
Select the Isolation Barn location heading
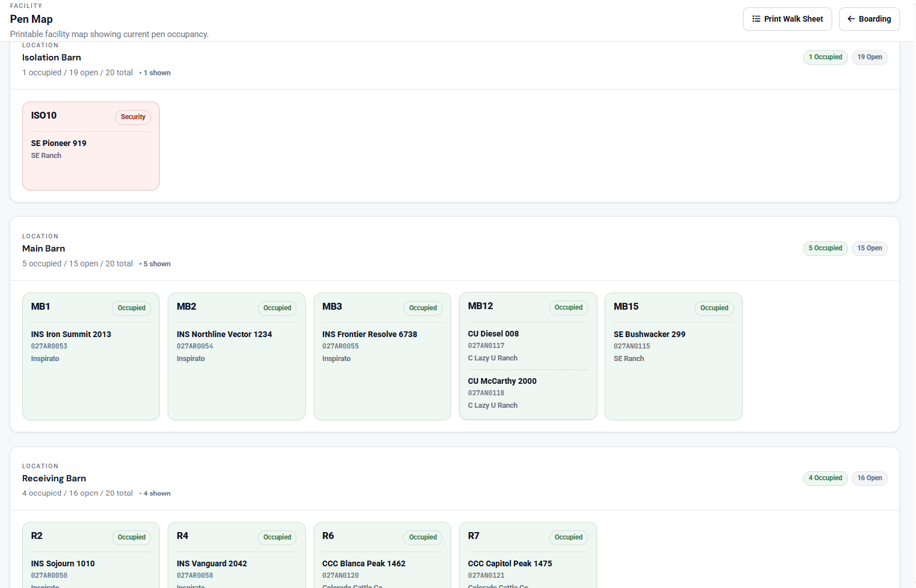51,58
